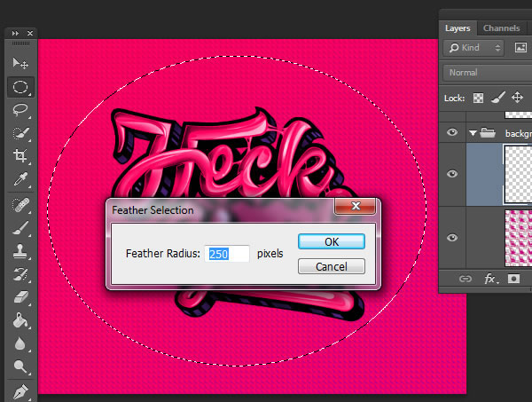The height and width of the screenshot is (402, 532).
Task: Select the Dodge tool
Action: 20,367
